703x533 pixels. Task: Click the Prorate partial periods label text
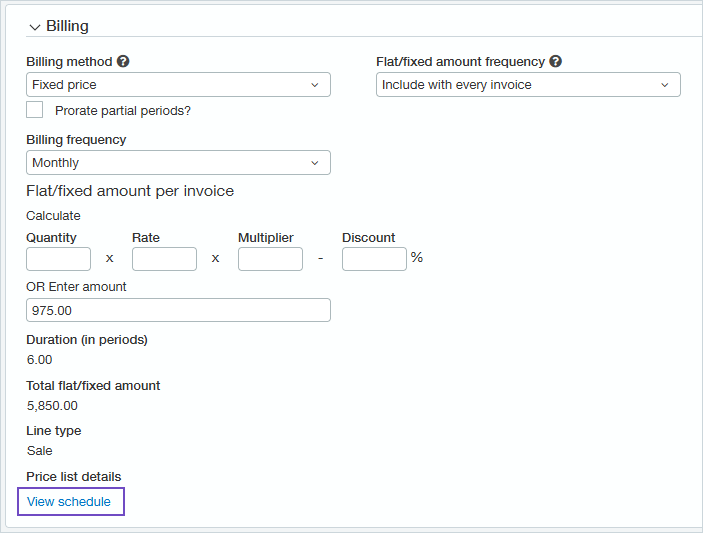pyautogui.click(x=123, y=111)
